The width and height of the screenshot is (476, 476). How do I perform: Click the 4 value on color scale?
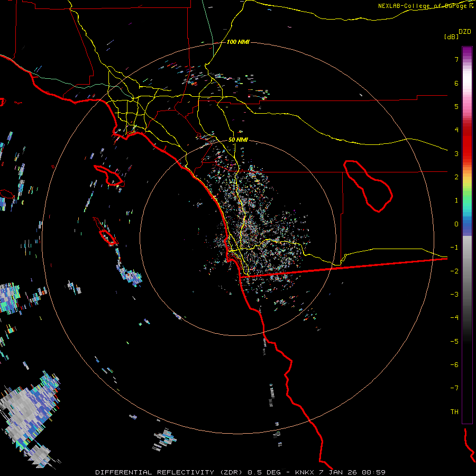(x=456, y=130)
